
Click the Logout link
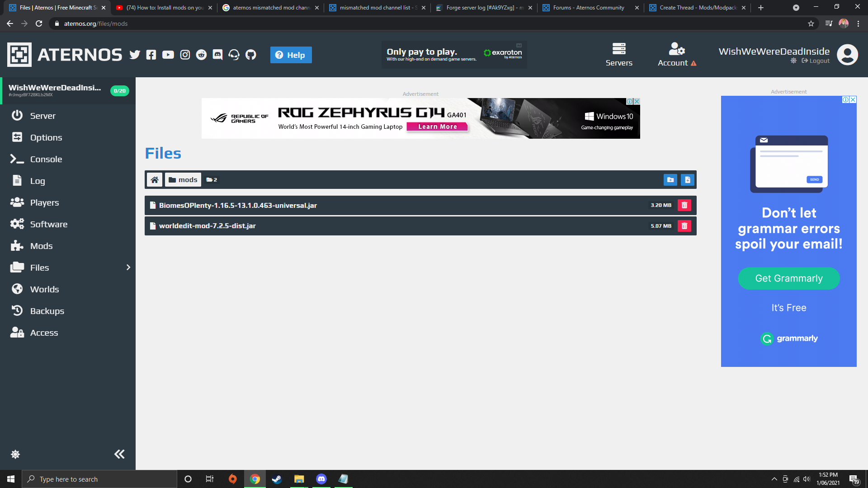pyautogui.click(x=816, y=61)
